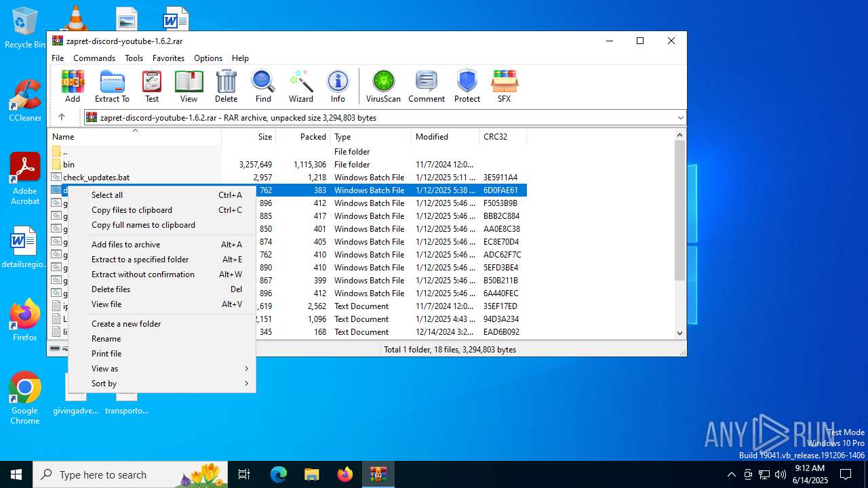Open the Commands menu

coord(94,58)
